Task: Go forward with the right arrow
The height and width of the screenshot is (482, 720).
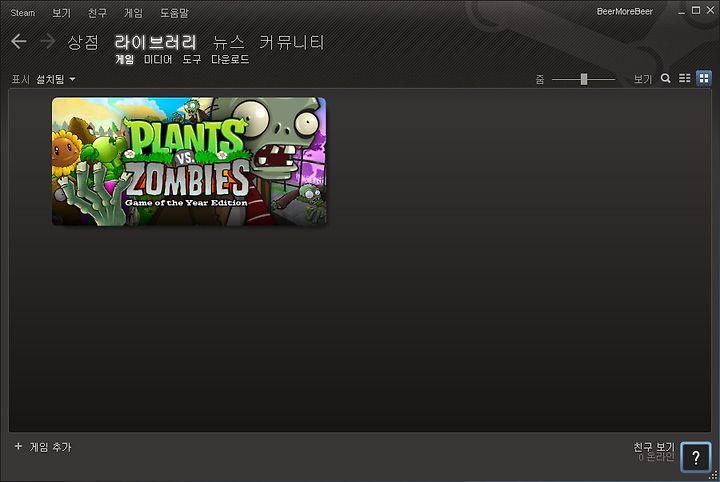Action: pos(47,41)
